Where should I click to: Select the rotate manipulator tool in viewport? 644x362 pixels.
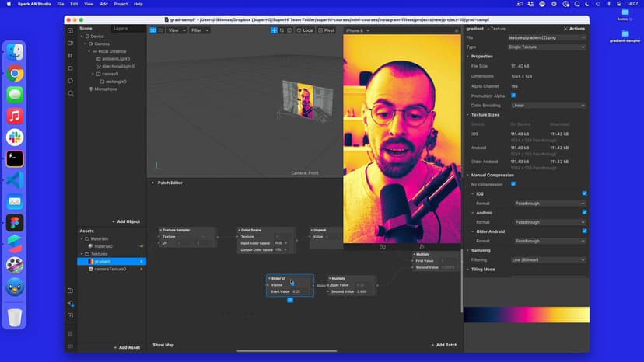click(282, 30)
